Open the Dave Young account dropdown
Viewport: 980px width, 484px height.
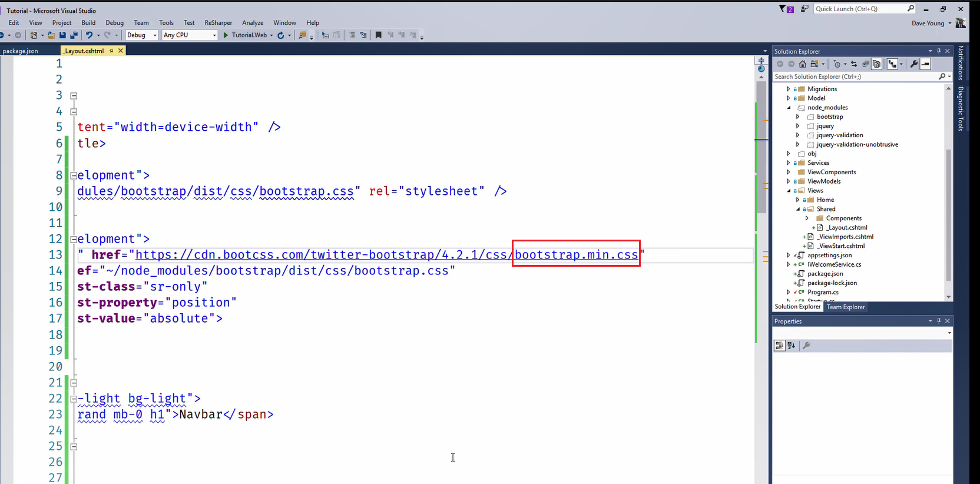[950, 24]
